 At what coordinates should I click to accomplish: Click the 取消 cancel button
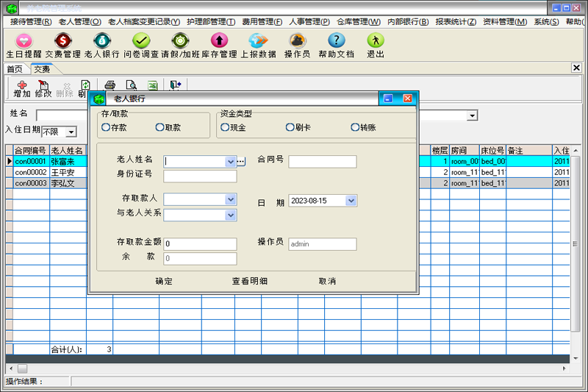coord(327,281)
